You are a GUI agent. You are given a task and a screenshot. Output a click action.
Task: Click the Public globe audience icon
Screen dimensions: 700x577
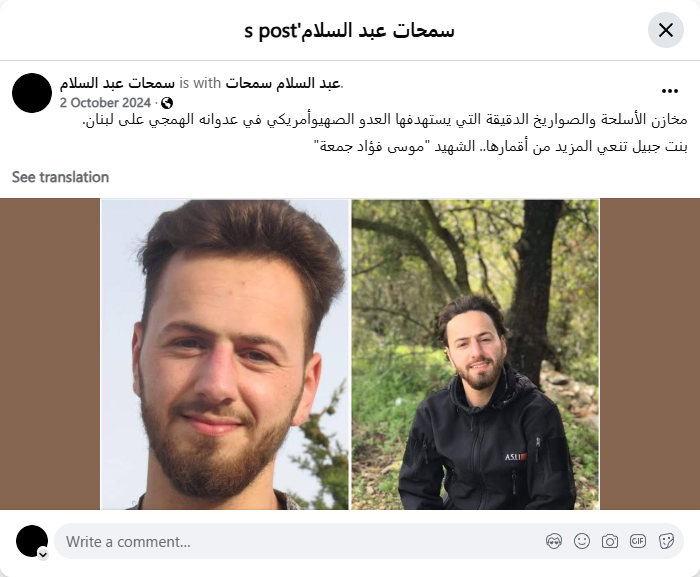click(x=167, y=103)
